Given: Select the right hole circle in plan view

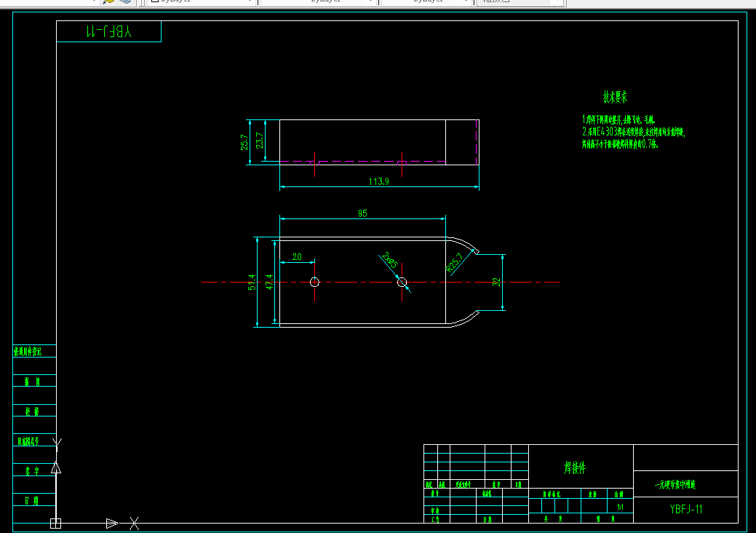Looking at the screenshot, I should point(402,283).
